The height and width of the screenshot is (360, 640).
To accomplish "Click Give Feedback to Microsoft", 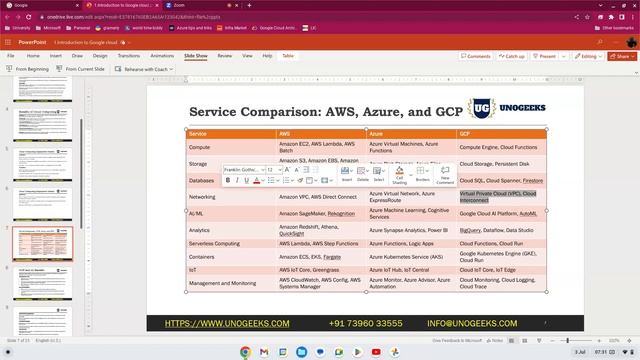I will pos(457,340).
